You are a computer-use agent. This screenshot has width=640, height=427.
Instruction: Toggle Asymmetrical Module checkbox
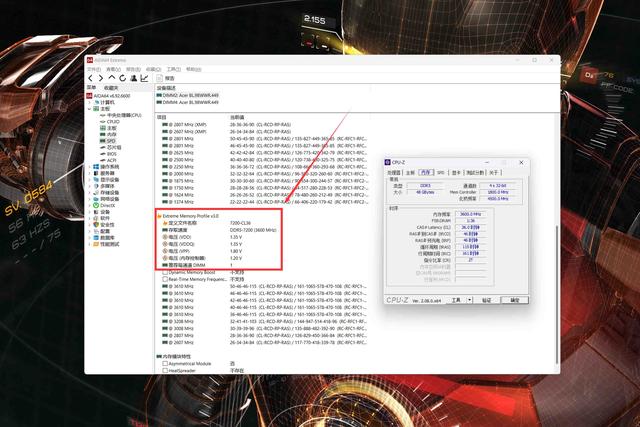pos(165,363)
